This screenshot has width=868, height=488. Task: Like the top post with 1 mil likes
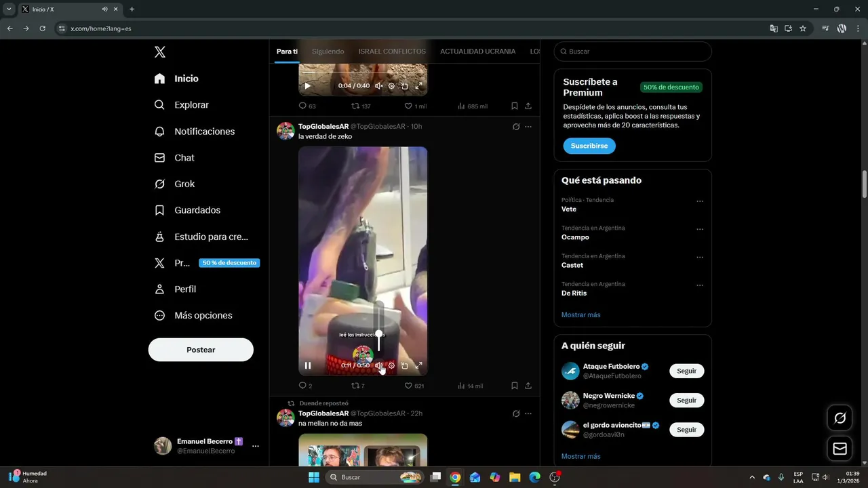pyautogui.click(x=415, y=106)
